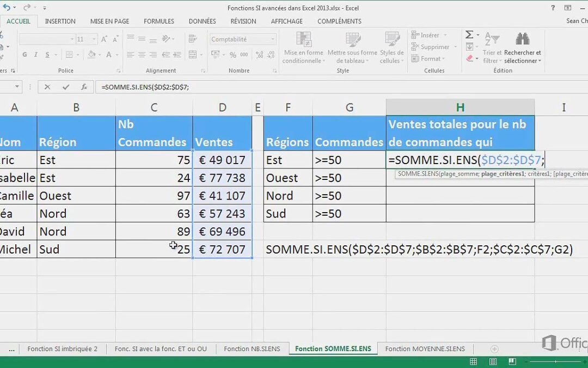Open Nombre dialog launcher
Image resolution: width=588 pixels, height=368 pixels.
(274, 70)
